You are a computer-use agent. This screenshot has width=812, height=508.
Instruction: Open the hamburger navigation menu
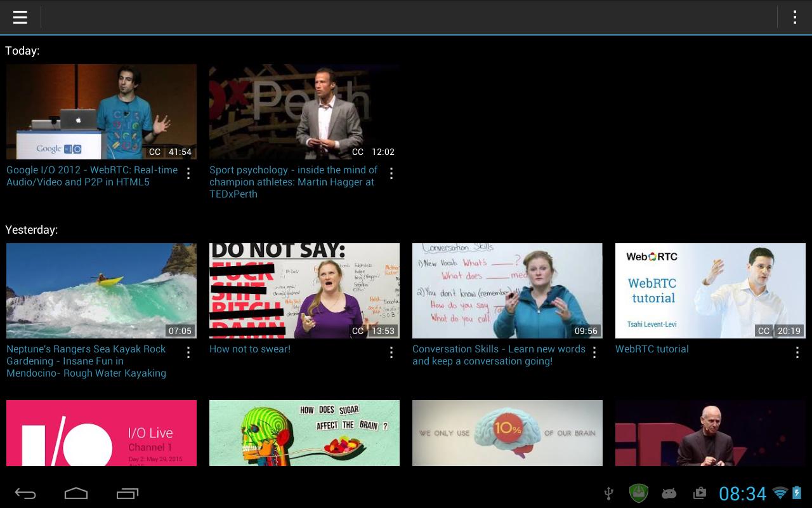pyautogui.click(x=20, y=17)
